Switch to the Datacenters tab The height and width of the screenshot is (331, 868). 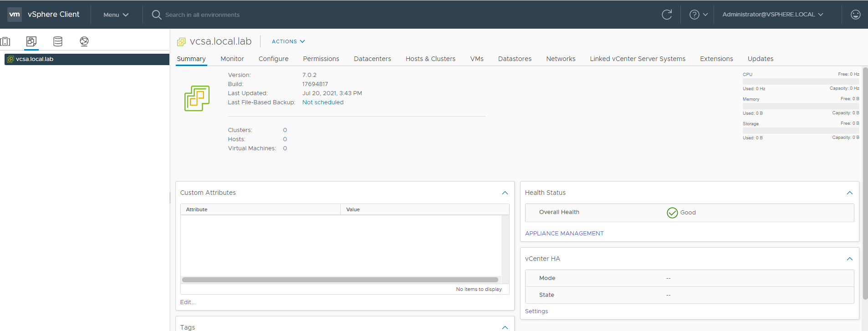tap(373, 59)
